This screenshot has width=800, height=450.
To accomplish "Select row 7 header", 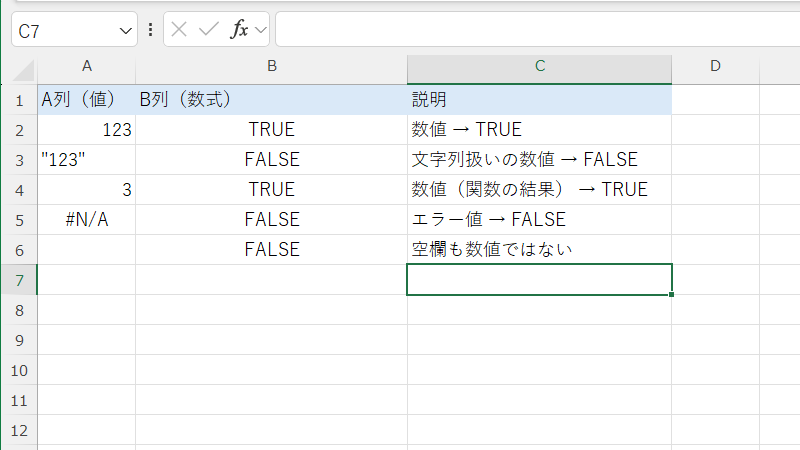I will click(x=18, y=280).
